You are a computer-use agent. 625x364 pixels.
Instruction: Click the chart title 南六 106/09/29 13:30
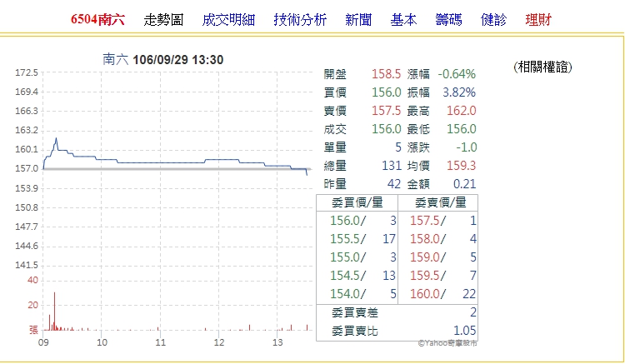(x=163, y=60)
